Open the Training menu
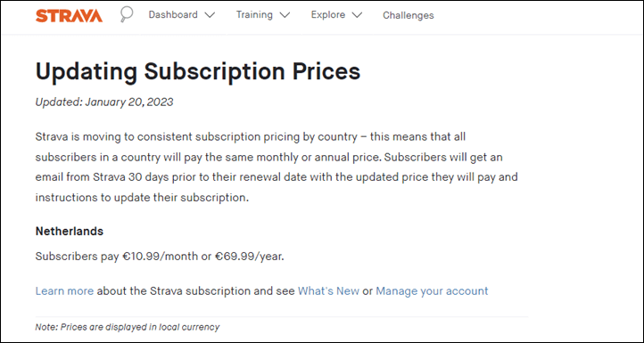The width and height of the screenshot is (644, 343). coord(254,15)
